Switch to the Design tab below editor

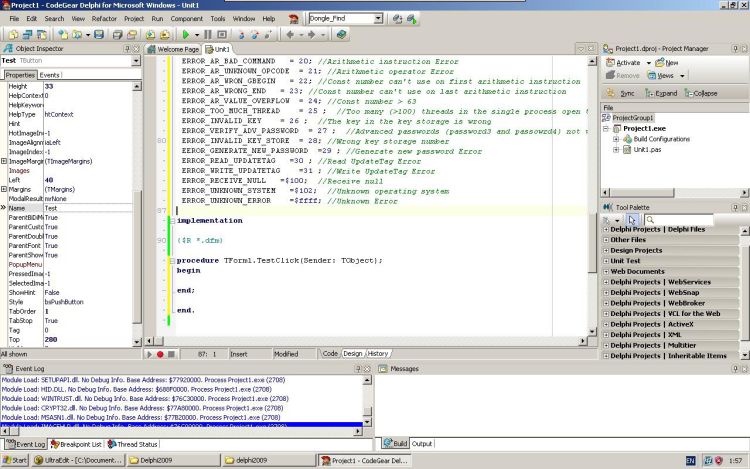pos(353,354)
